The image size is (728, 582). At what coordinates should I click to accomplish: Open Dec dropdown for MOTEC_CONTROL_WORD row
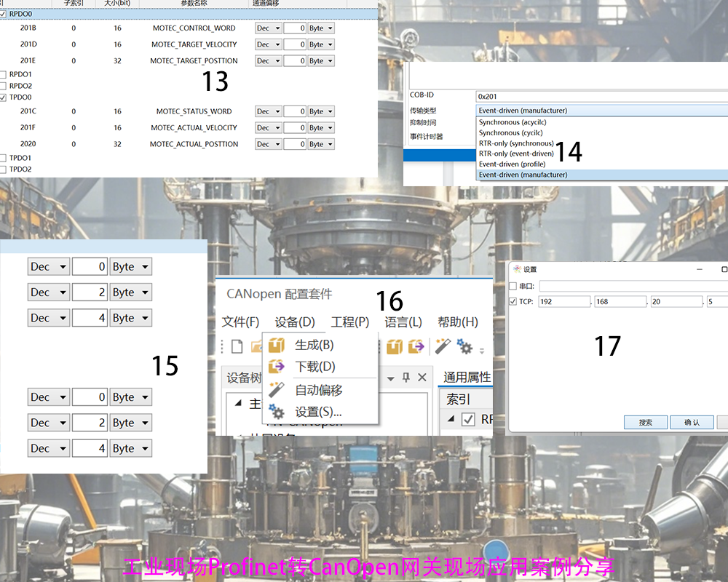[269, 28]
